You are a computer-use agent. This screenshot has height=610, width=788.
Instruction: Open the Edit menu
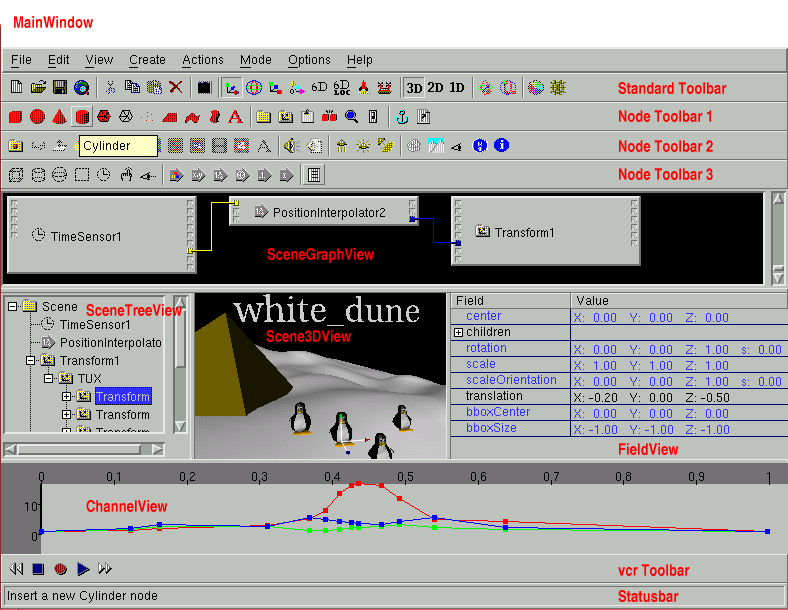pos(58,60)
